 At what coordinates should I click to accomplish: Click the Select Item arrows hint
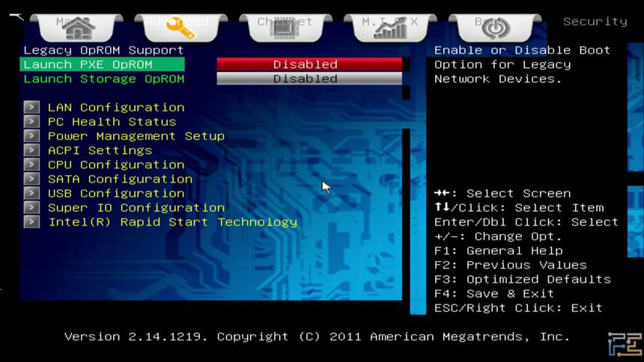click(x=519, y=208)
